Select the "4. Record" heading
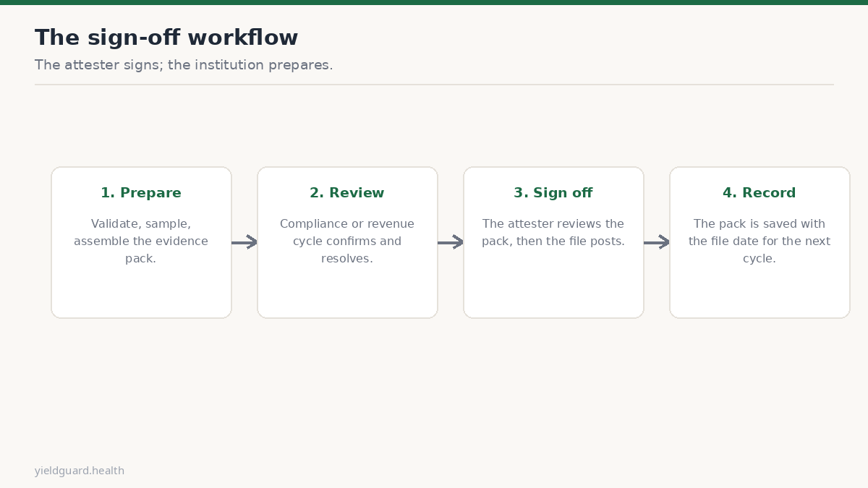The image size is (868, 488). 759,193
